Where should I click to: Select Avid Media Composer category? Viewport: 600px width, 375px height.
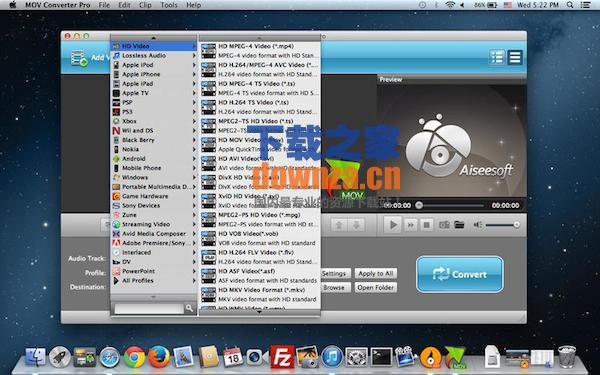point(154,233)
